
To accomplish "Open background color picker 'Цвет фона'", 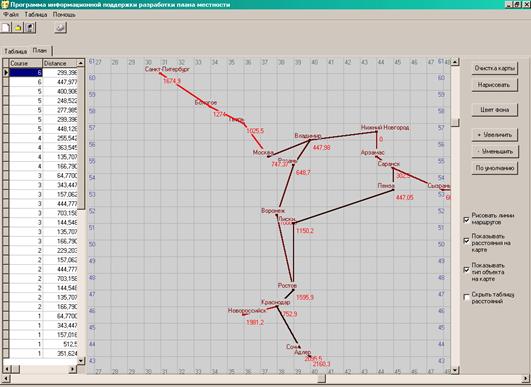I will (x=494, y=110).
